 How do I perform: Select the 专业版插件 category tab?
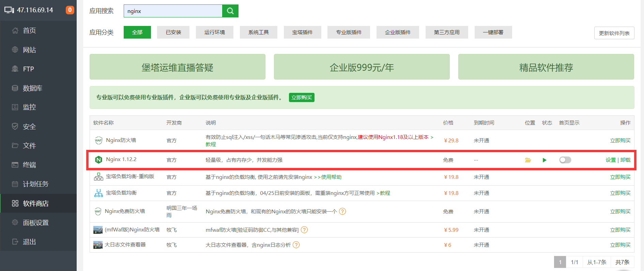click(x=349, y=32)
